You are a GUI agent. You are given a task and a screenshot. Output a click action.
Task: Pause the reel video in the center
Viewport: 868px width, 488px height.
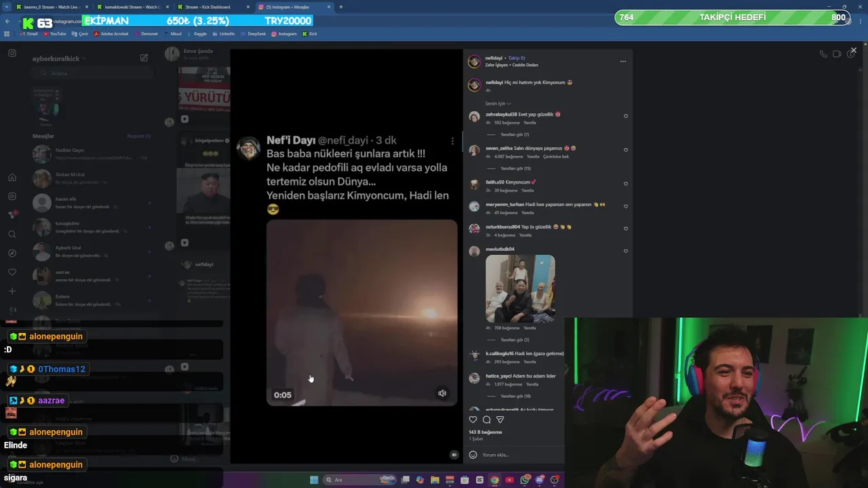[361, 312]
